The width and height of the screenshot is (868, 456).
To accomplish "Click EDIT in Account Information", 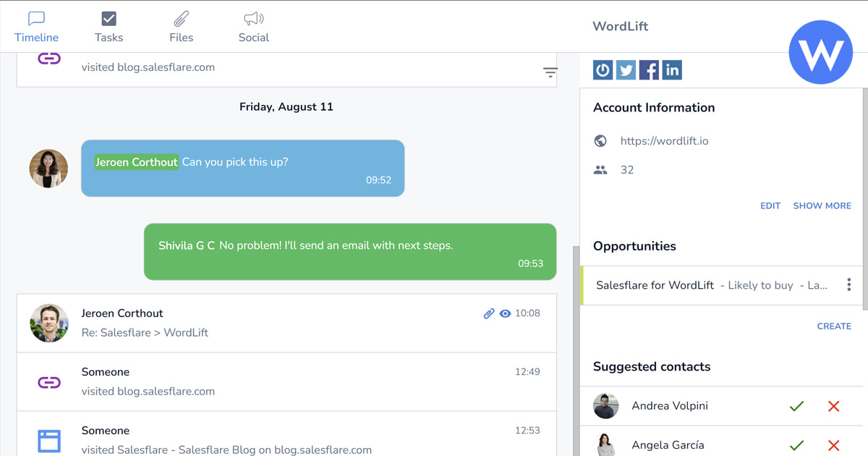I will 770,206.
